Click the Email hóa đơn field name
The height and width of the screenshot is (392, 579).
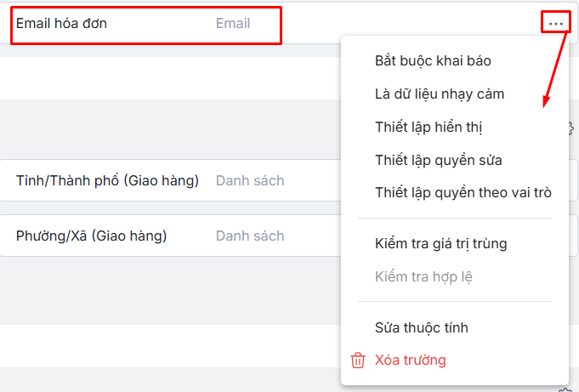pos(61,24)
